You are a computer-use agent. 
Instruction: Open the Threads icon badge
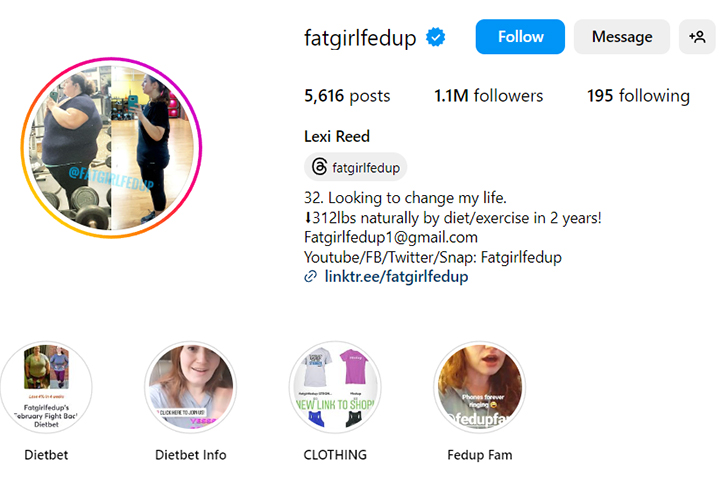click(x=319, y=167)
